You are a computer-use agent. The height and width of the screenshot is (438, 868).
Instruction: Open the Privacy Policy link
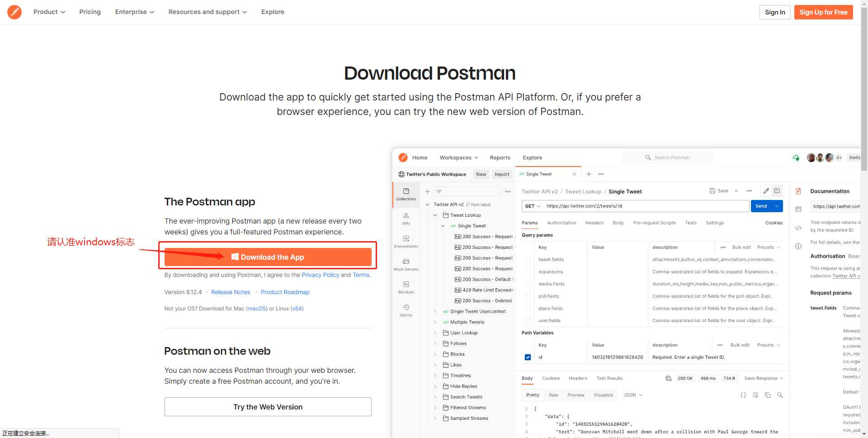pos(320,275)
